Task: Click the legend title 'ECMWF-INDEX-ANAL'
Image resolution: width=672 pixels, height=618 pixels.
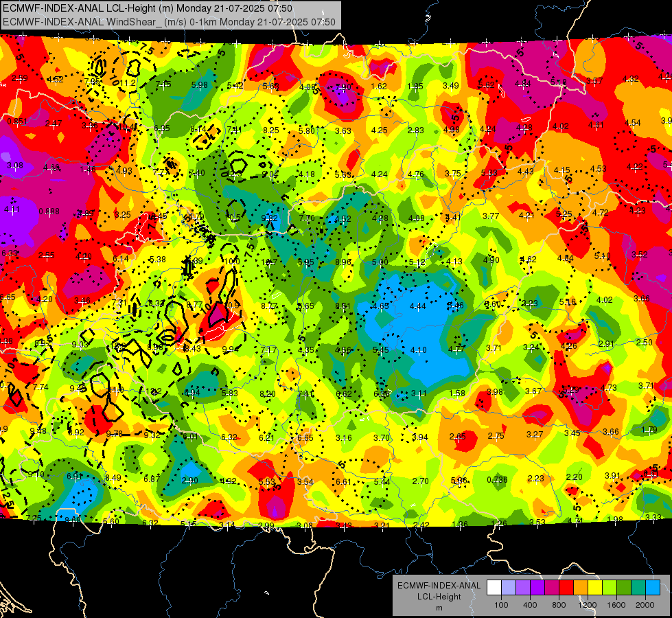Action: pos(439,586)
